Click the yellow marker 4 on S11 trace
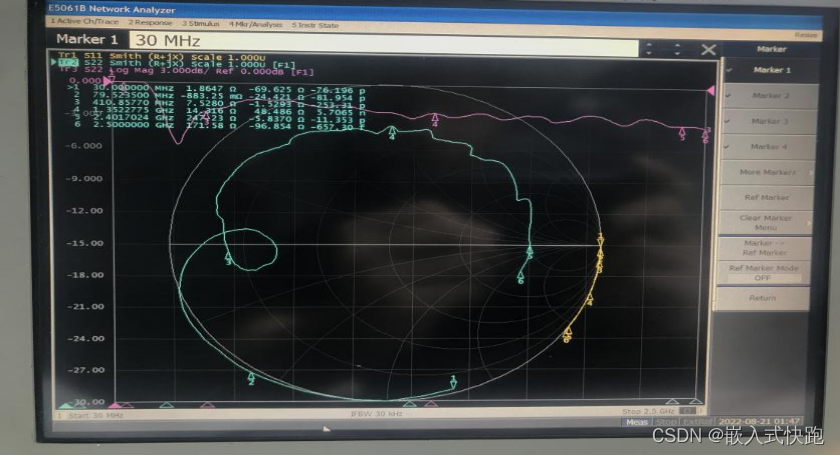840x456 pixels. click(x=590, y=299)
